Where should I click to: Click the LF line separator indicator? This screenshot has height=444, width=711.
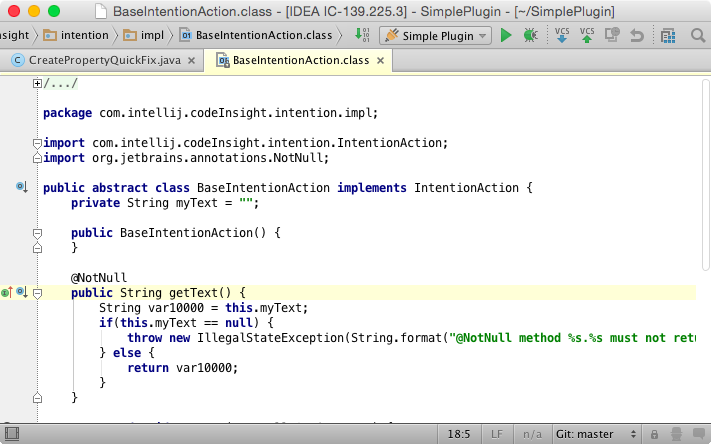497,434
